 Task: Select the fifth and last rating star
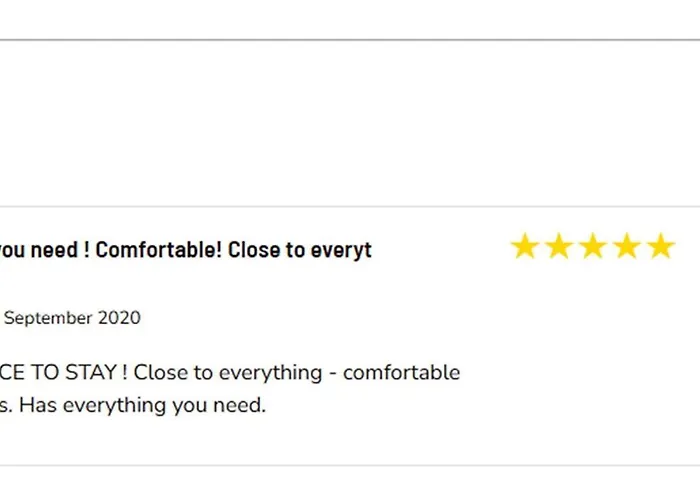click(x=661, y=247)
